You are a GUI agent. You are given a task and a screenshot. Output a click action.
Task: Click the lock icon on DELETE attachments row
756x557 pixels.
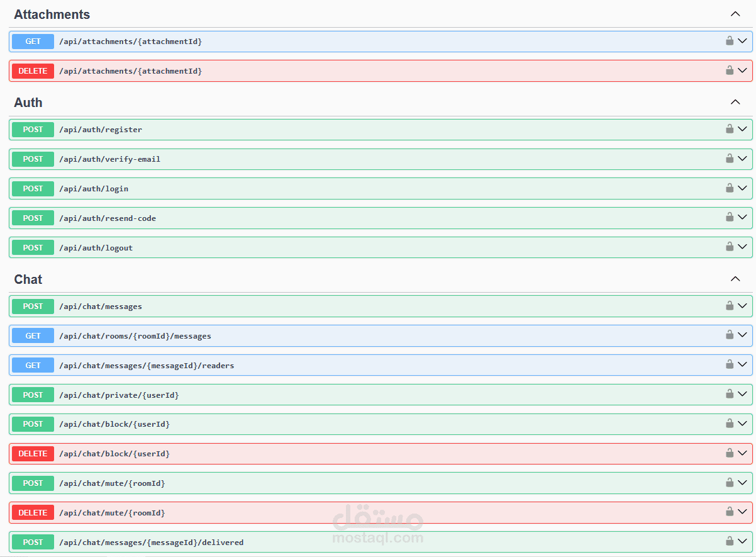point(730,70)
